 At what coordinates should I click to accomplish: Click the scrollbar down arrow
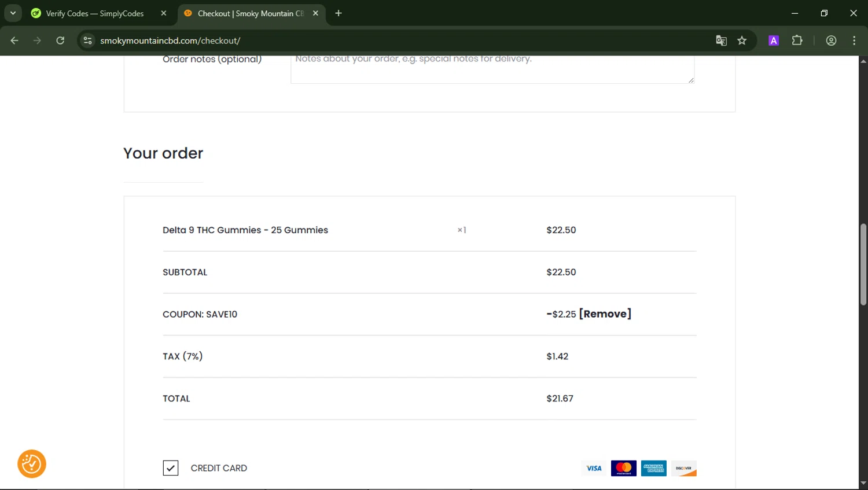(x=863, y=482)
